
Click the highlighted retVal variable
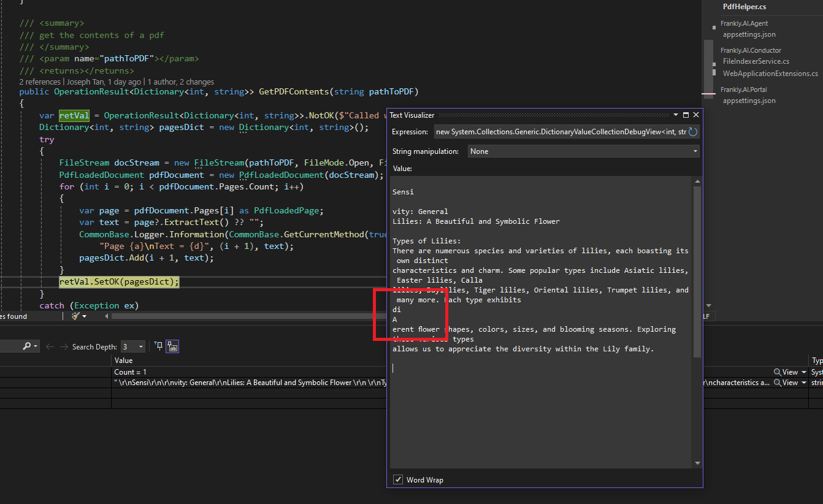pos(74,115)
